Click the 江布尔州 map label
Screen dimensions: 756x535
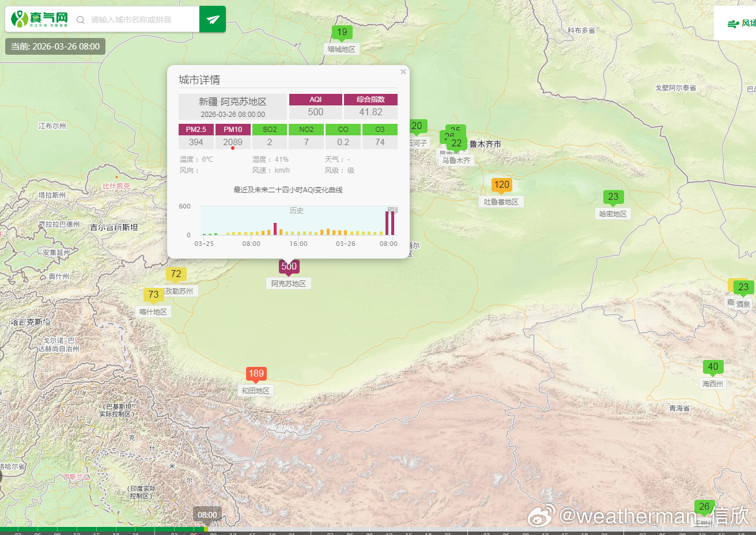pos(52,126)
